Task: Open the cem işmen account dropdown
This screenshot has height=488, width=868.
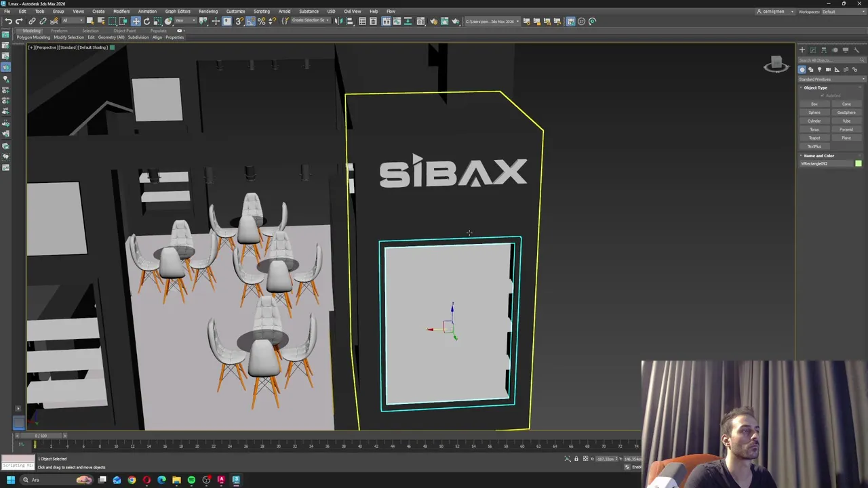Action: [x=774, y=12]
